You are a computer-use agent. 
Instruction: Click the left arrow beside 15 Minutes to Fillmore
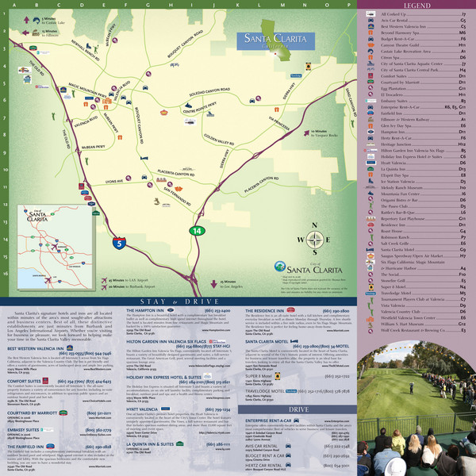[26, 33]
